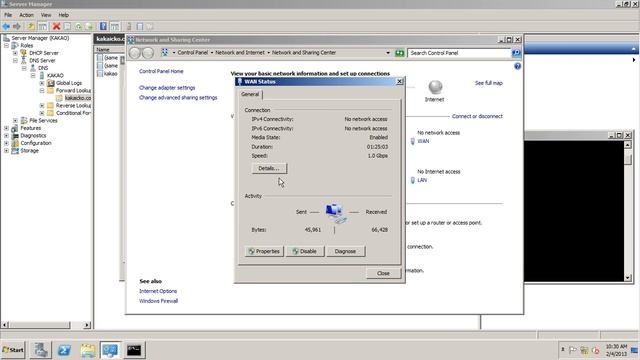Expand the Diagnostics node

[7, 136]
